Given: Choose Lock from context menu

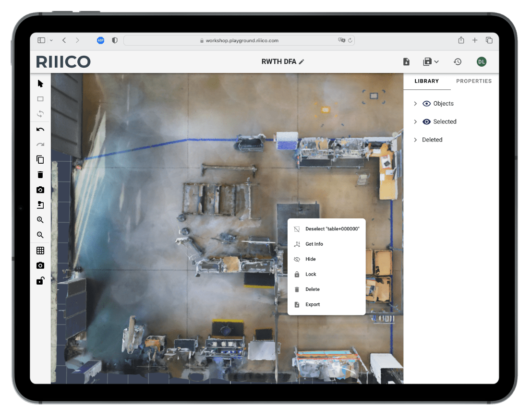Looking at the screenshot, I should [326, 275].
